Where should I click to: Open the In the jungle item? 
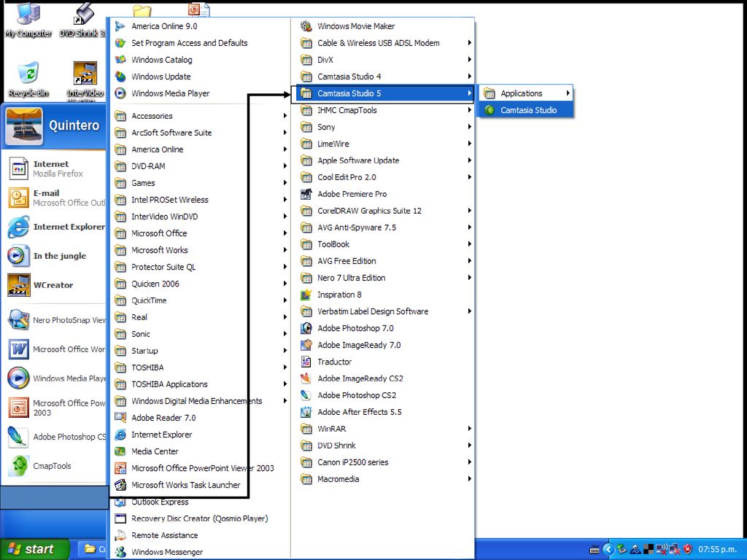coord(56,256)
